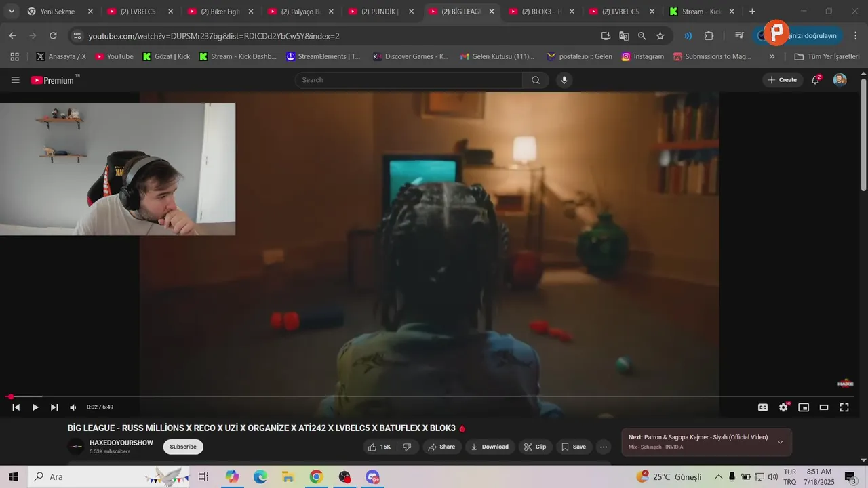Create a clip of the video
The image size is (868, 488).
point(535,447)
